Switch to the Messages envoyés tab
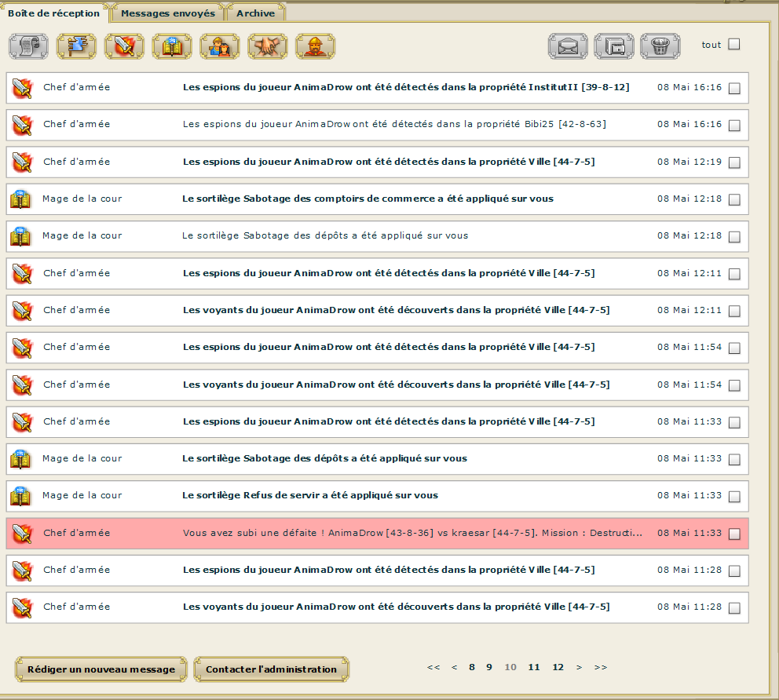This screenshot has height=700, width=779. [168, 13]
